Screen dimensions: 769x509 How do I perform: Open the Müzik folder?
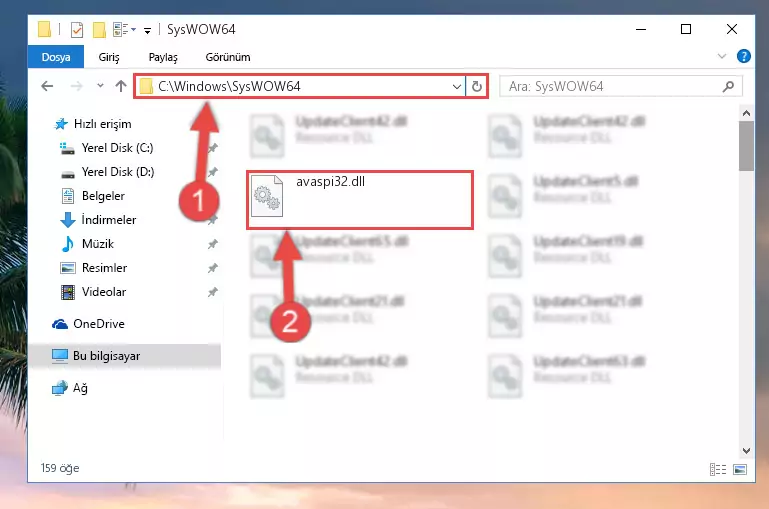[98, 244]
